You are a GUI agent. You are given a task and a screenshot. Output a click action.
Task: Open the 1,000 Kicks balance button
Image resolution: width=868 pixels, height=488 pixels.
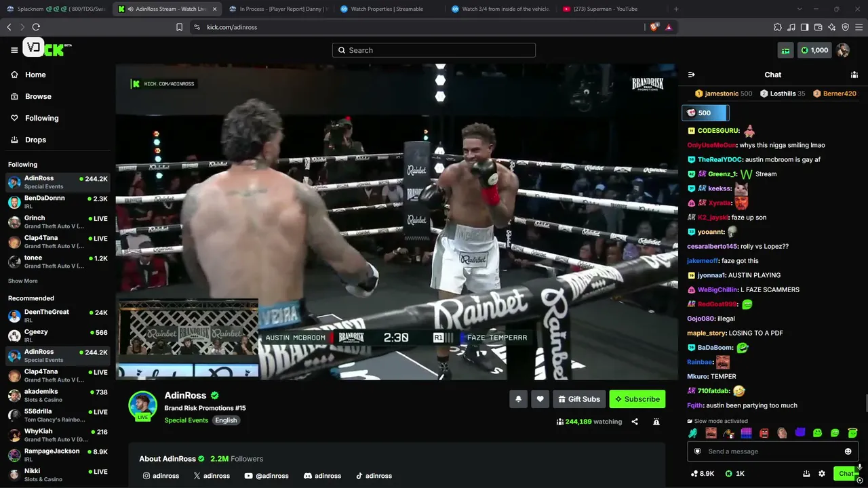tap(814, 50)
